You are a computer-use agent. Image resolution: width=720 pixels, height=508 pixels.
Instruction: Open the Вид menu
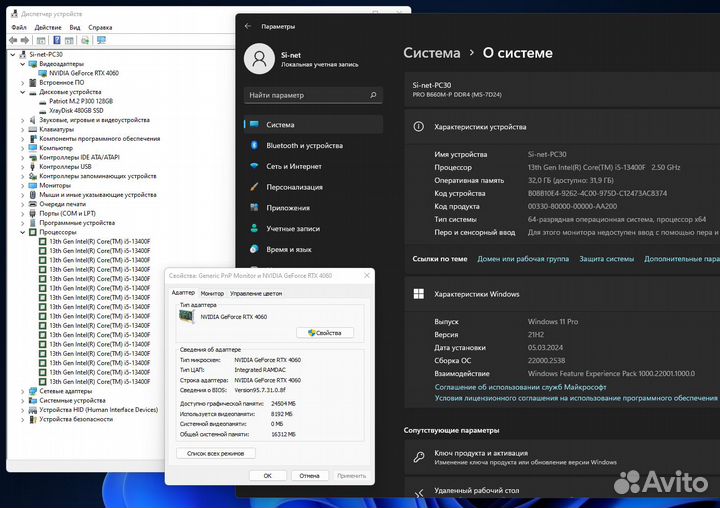click(75, 28)
